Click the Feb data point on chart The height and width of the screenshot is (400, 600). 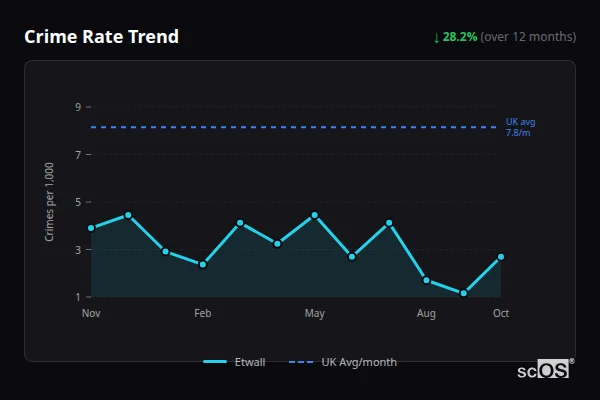pyautogui.click(x=203, y=264)
